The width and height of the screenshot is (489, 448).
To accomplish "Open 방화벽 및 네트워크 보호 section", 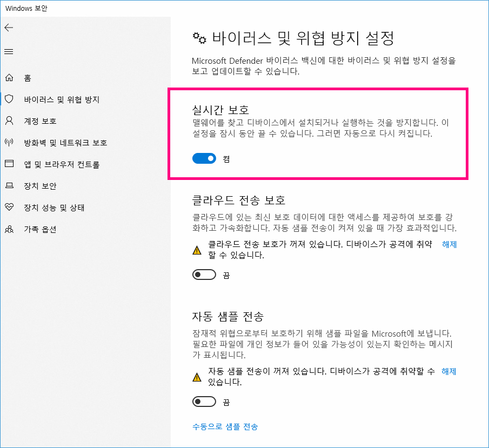I will [65, 143].
